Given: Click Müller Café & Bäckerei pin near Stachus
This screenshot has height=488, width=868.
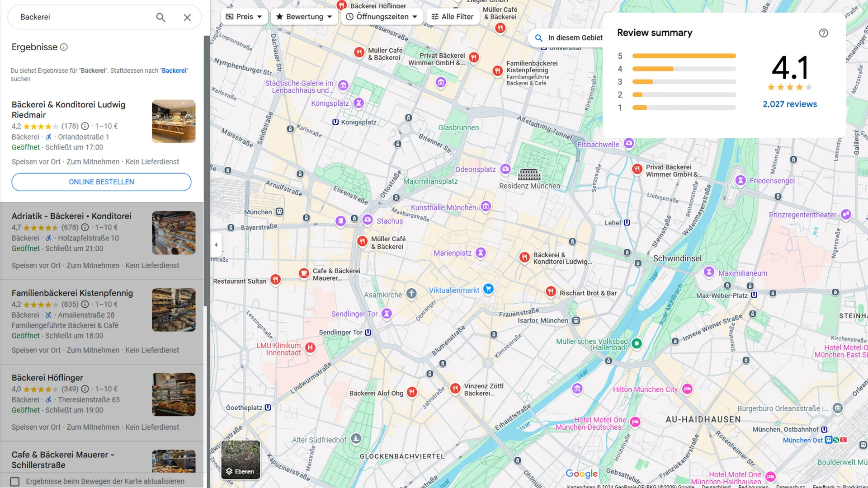Looking at the screenshot, I should pyautogui.click(x=362, y=241).
